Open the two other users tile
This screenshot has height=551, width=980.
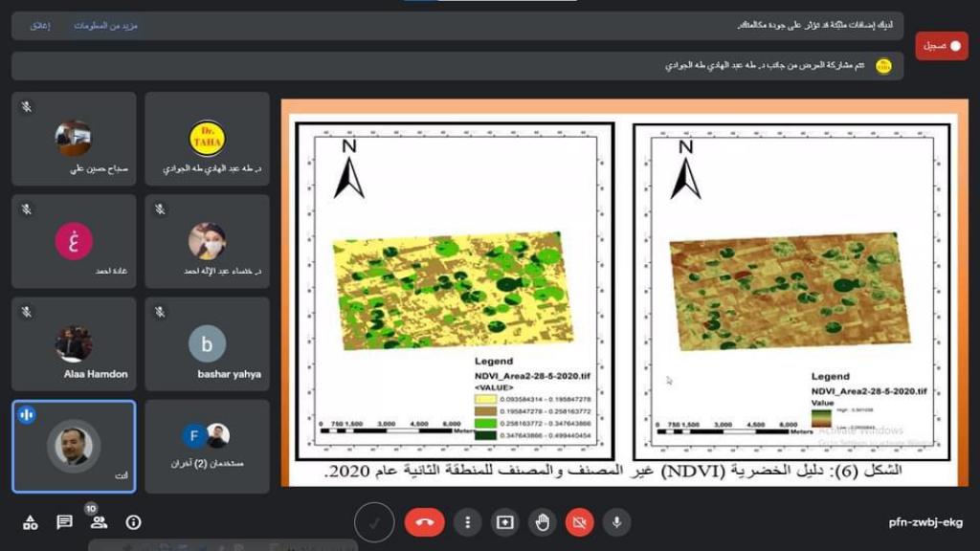207,446
